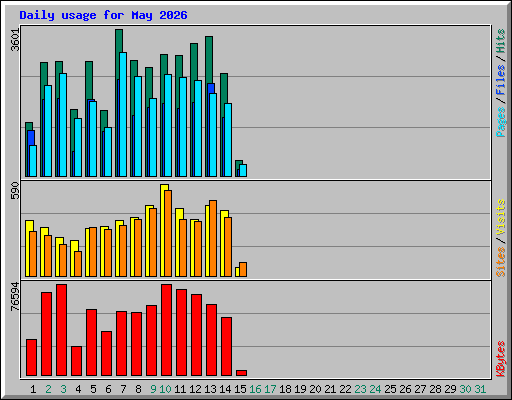
Task: Click green weekend day label 9
Action: pos(153,389)
